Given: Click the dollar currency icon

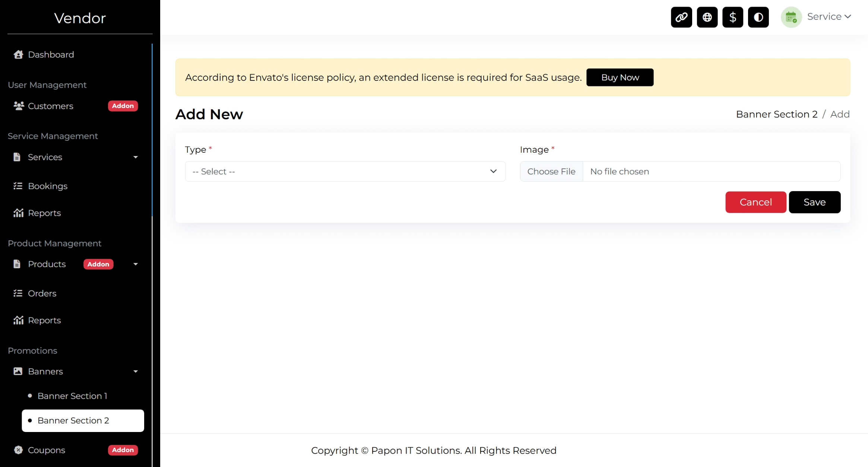Looking at the screenshot, I should tap(732, 17).
